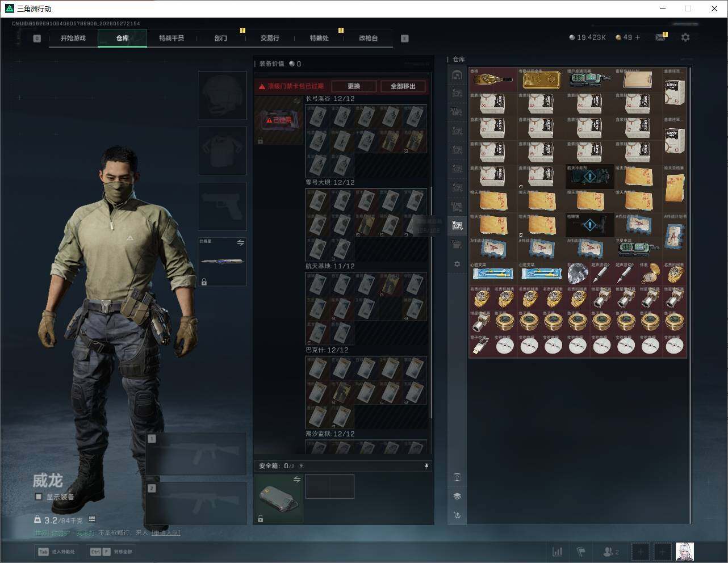Open the friends list icon
This screenshot has height=563, width=728.
coord(611,552)
